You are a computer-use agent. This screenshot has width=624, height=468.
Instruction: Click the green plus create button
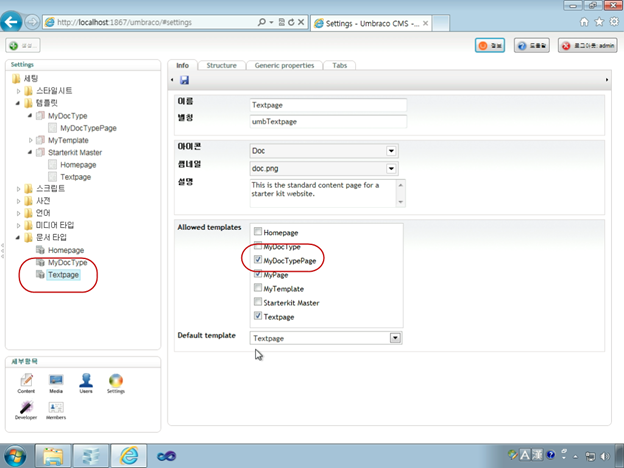pos(23,45)
